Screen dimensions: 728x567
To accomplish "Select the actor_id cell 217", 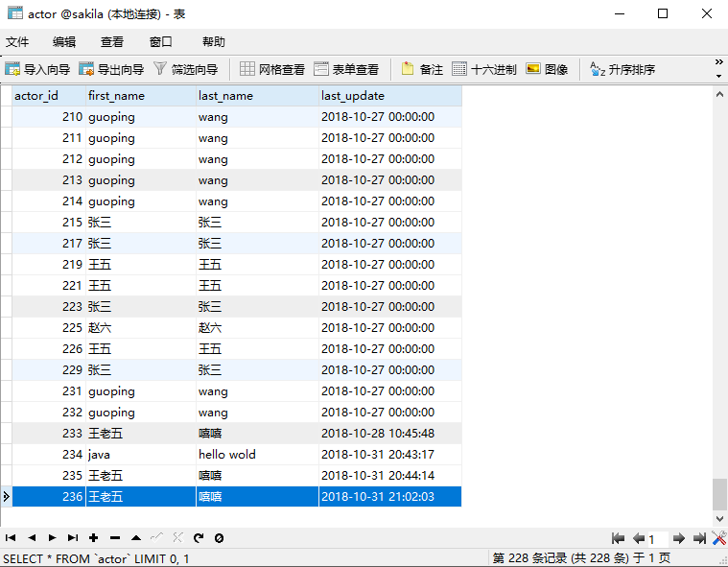I will coord(49,244).
